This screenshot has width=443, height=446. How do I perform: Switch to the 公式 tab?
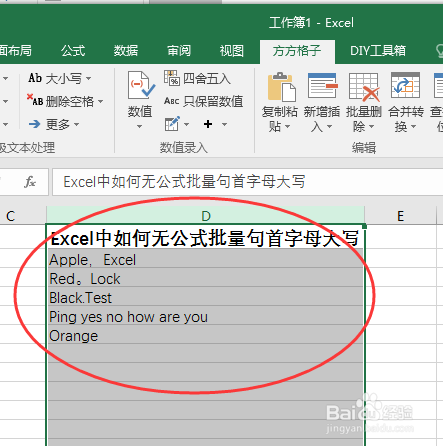point(73,51)
